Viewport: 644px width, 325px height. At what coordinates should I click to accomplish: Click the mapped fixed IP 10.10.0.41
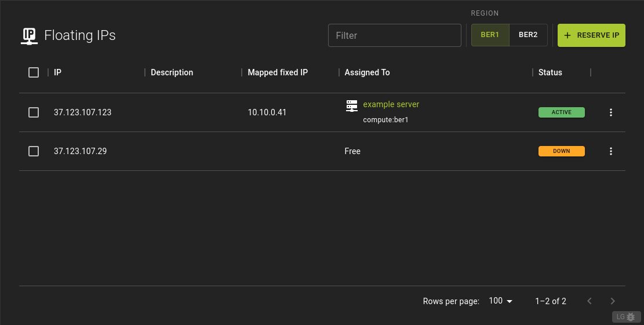(x=267, y=112)
